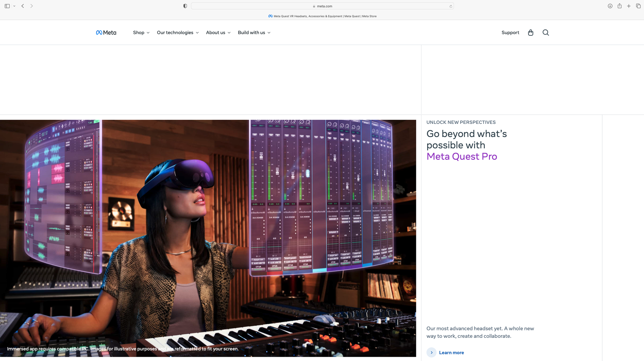Open the sidebar options chevron

click(14, 6)
